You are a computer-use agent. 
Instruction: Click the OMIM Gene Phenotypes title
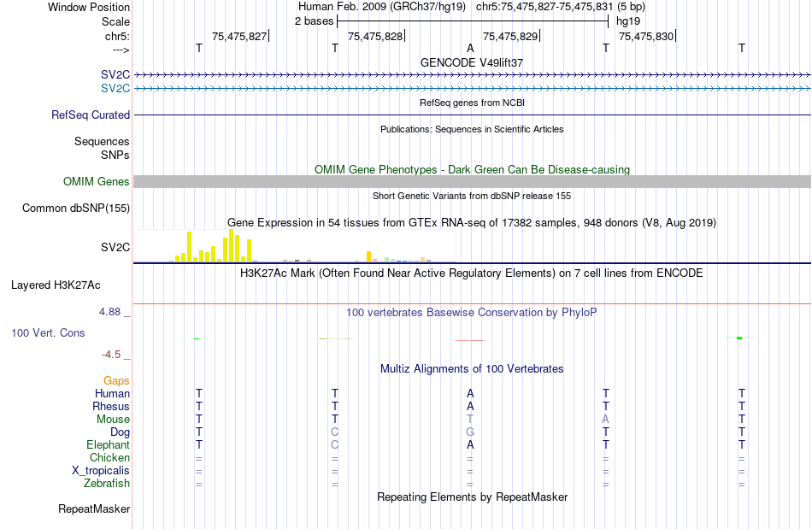click(x=472, y=170)
